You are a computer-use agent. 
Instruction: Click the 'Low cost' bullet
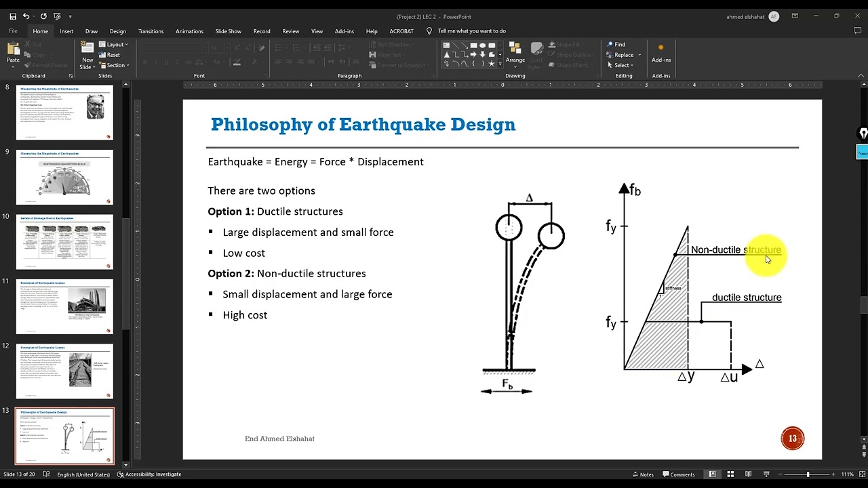(x=243, y=253)
